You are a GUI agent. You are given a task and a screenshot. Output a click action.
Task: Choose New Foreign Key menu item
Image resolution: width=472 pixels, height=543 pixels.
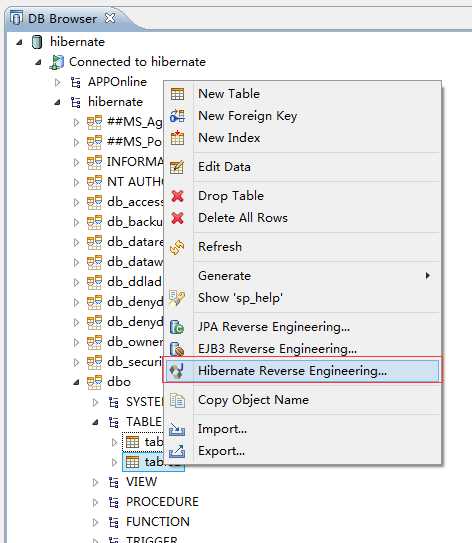303,116
